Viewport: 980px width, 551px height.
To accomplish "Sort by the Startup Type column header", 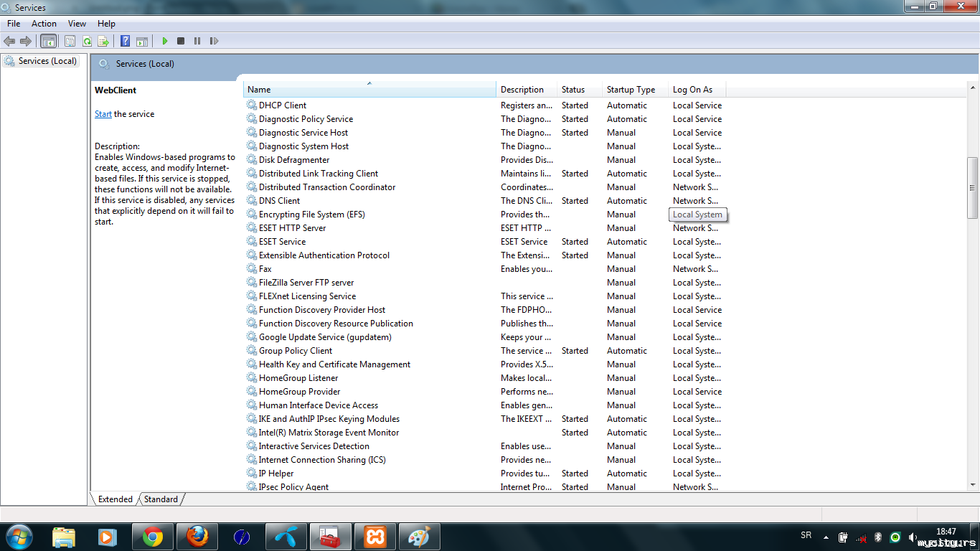I will pyautogui.click(x=635, y=90).
